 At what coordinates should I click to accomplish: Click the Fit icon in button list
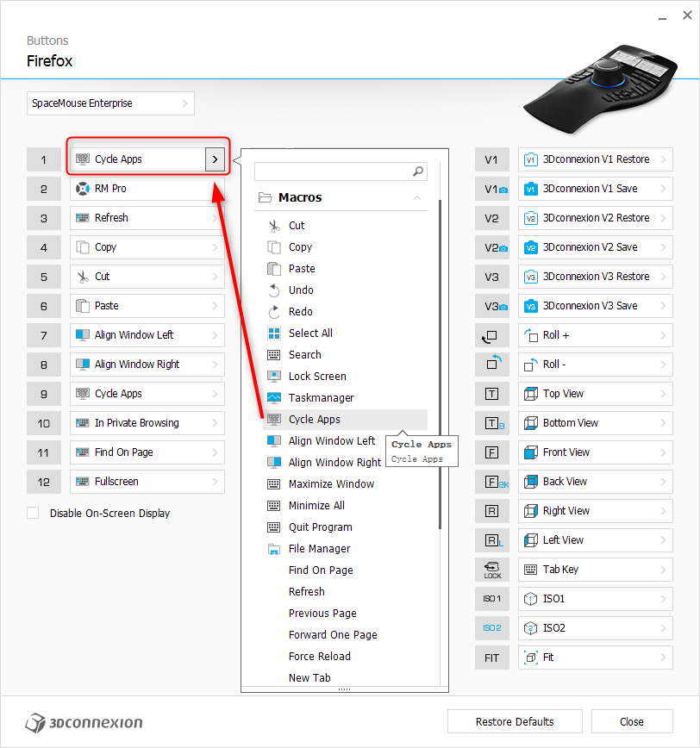click(531, 658)
